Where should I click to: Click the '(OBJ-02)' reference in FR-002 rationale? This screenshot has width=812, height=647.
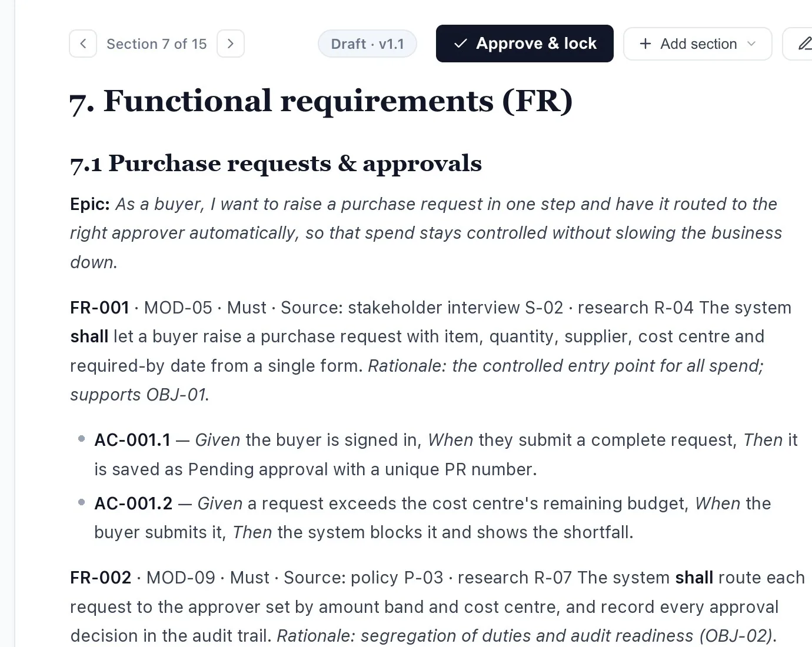[x=736, y=636]
